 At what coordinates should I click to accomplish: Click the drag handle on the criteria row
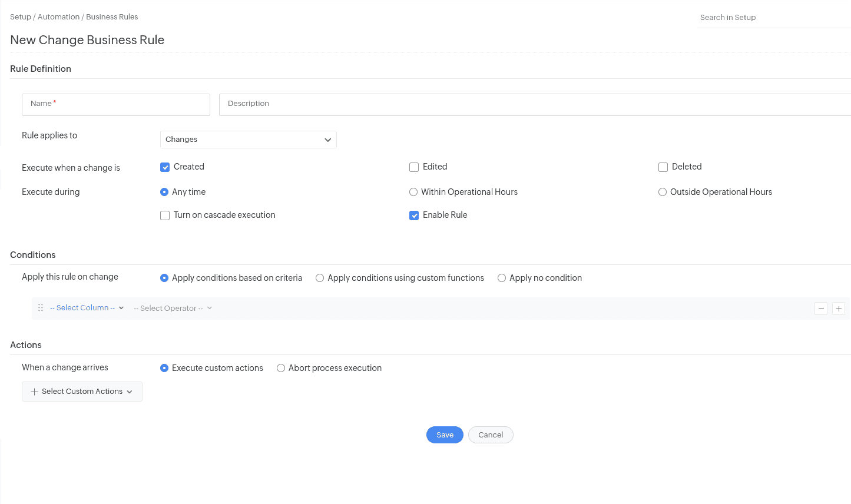click(x=41, y=308)
